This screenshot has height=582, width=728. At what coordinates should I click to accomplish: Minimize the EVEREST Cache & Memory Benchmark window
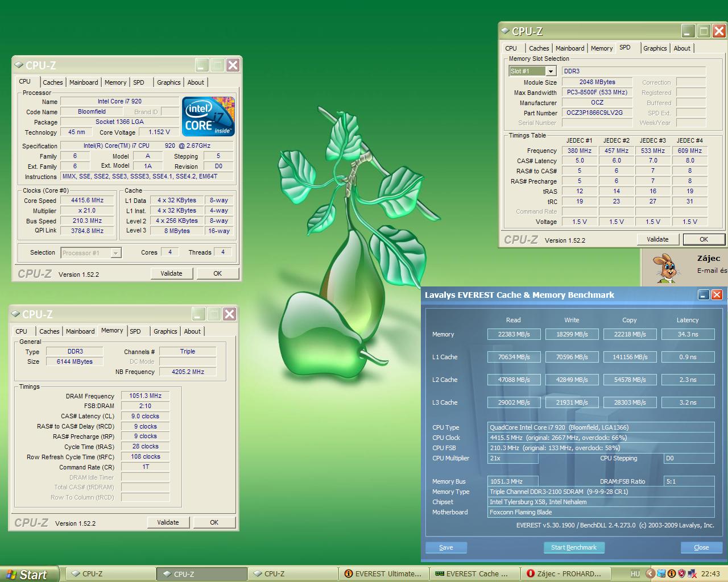point(704,294)
